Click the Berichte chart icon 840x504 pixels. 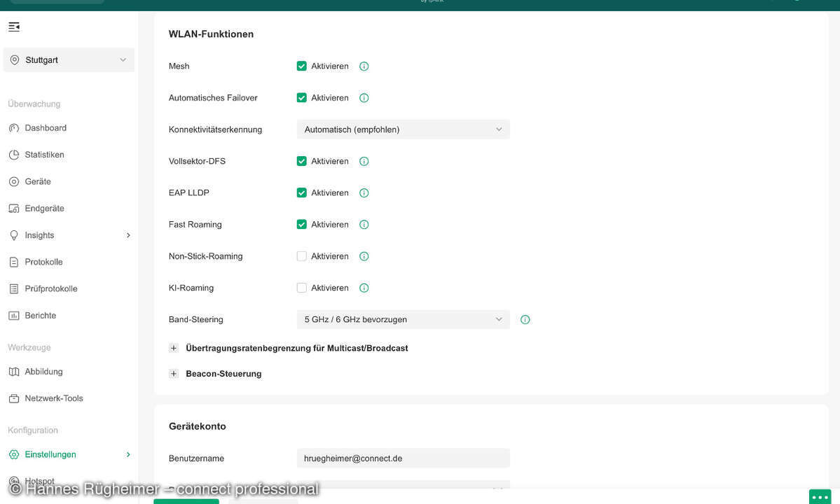(x=14, y=315)
